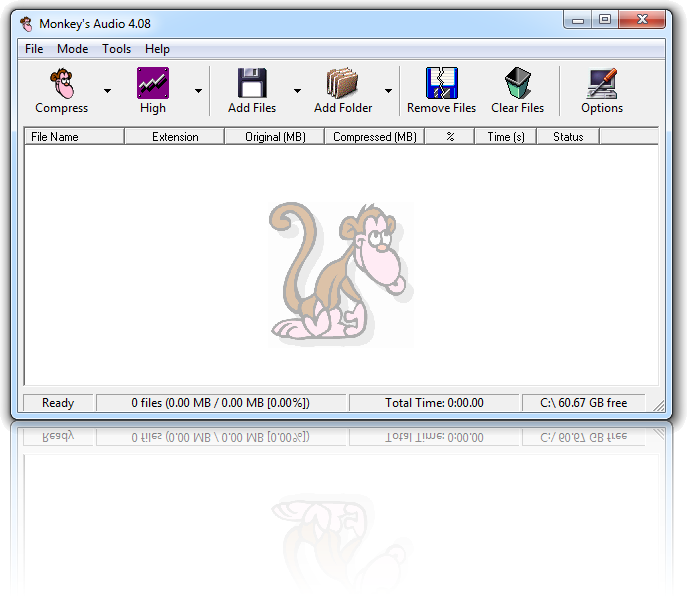Expand the High compression level dropdown arrow
This screenshot has height=596, width=687.
(198, 90)
